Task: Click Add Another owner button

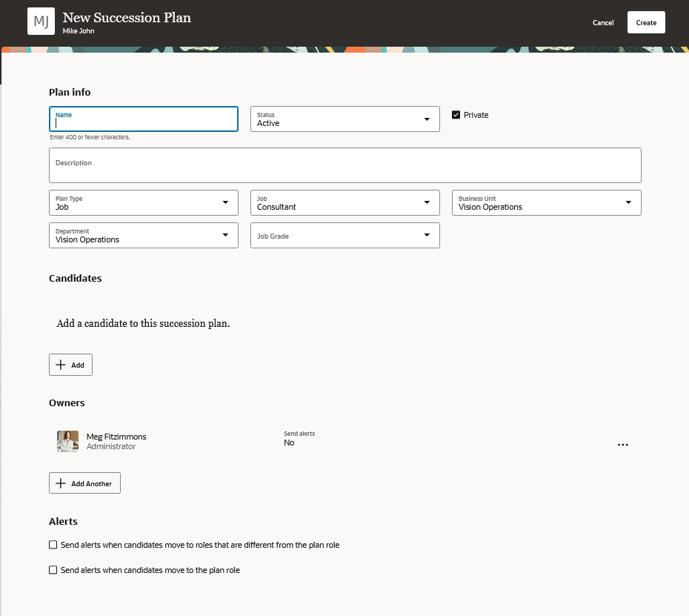Action: 84,483
